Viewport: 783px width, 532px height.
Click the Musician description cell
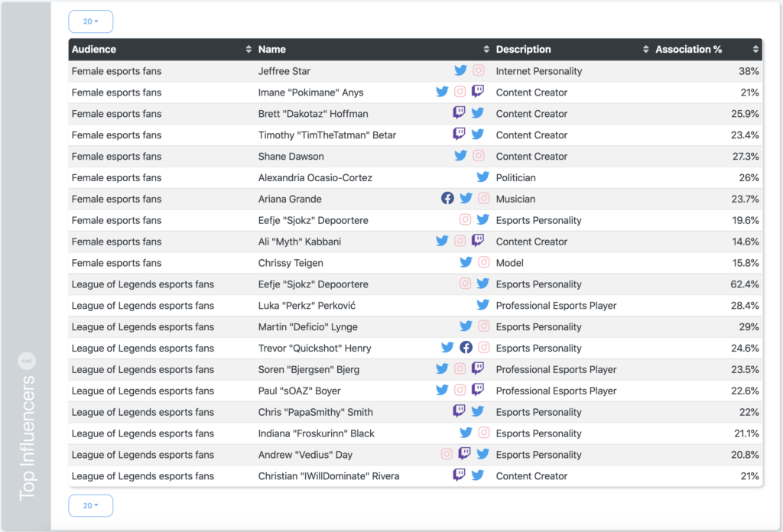(515, 199)
